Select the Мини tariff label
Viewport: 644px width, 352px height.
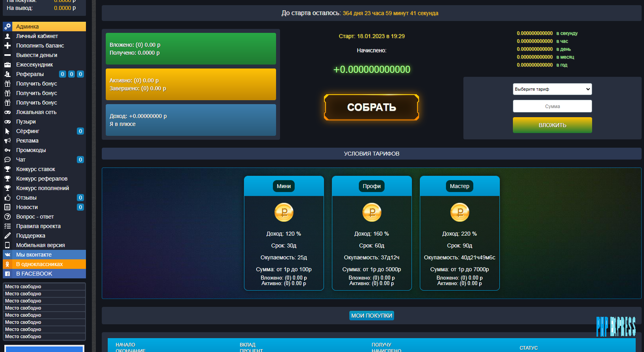[x=284, y=186]
